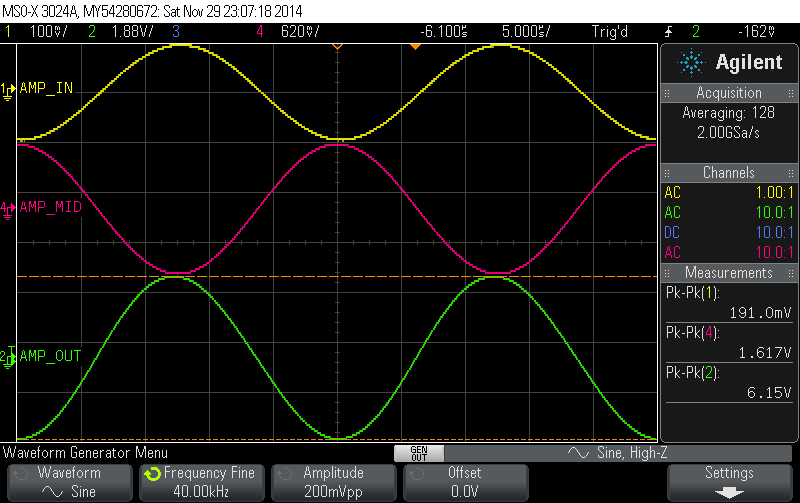
Task: Click the -6.100 time delay readout
Action: click(x=444, y=32)
